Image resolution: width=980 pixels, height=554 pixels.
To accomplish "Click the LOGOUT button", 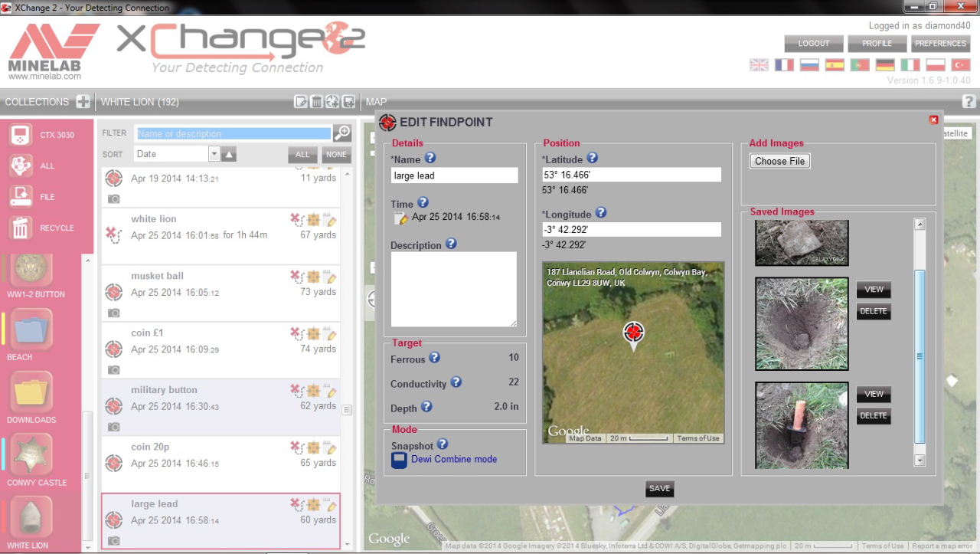I will point(814,44).
